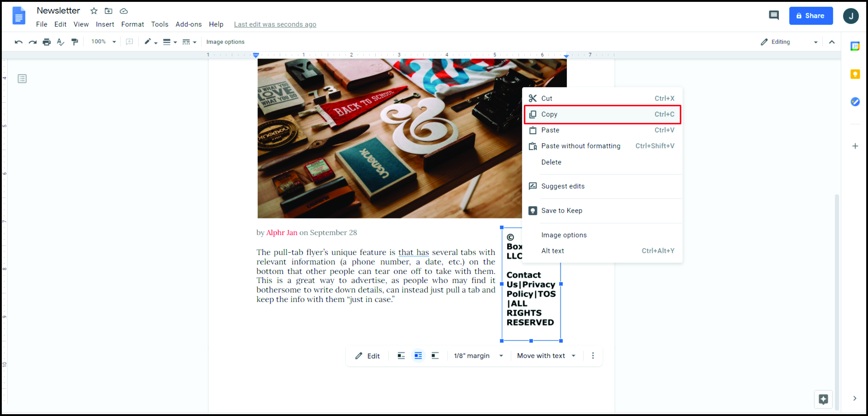The width and height of the screenshot is (868, 416).
Task: Open the Format menu
Action: point(132,24)
